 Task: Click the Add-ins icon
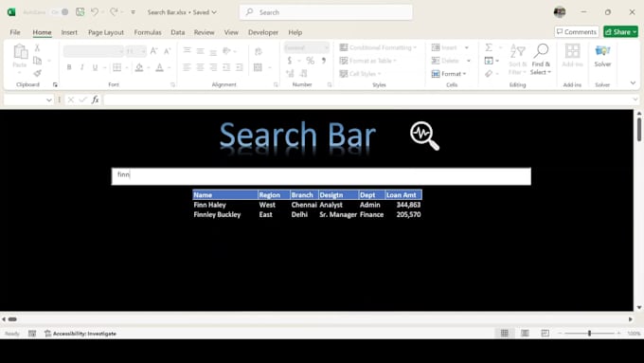click(572, 56)
